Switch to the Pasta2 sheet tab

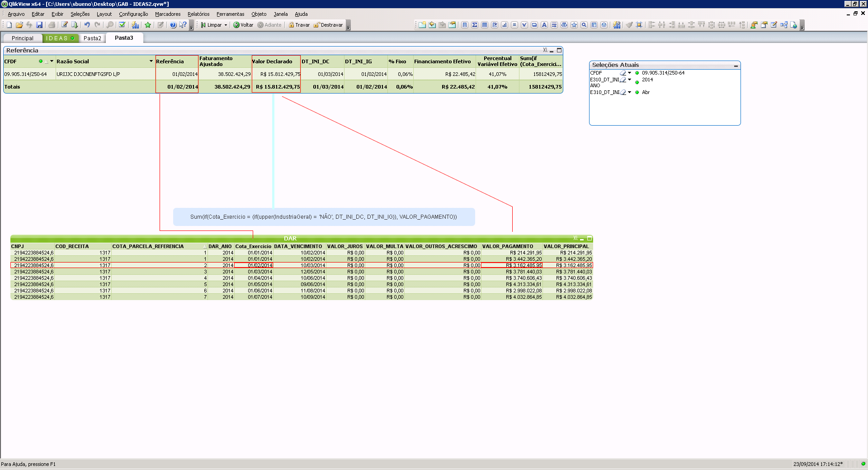point(92,38)
